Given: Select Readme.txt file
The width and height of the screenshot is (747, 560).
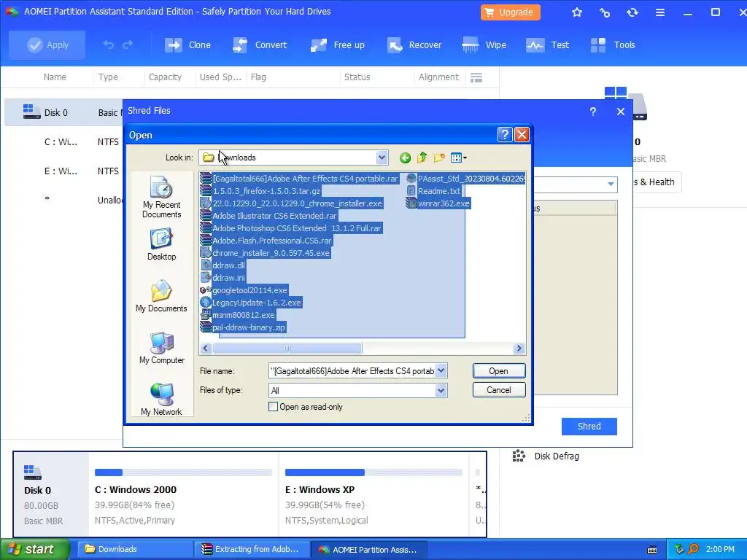Looking at the screenshot, I should point(433,191).
